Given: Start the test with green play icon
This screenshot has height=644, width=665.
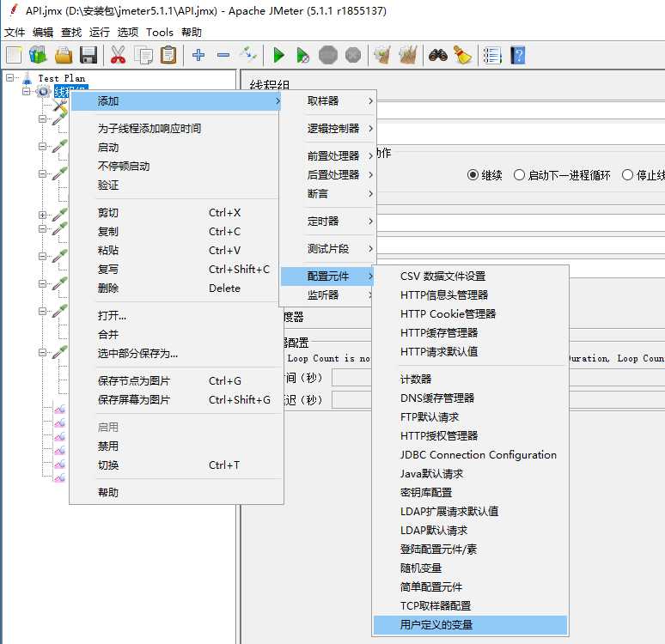Looking at the screenshot, I should pos(278,56).
